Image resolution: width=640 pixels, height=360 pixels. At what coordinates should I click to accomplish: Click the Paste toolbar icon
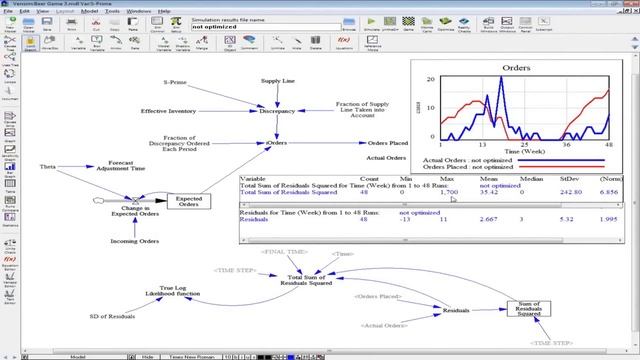[x=133, y=24]
